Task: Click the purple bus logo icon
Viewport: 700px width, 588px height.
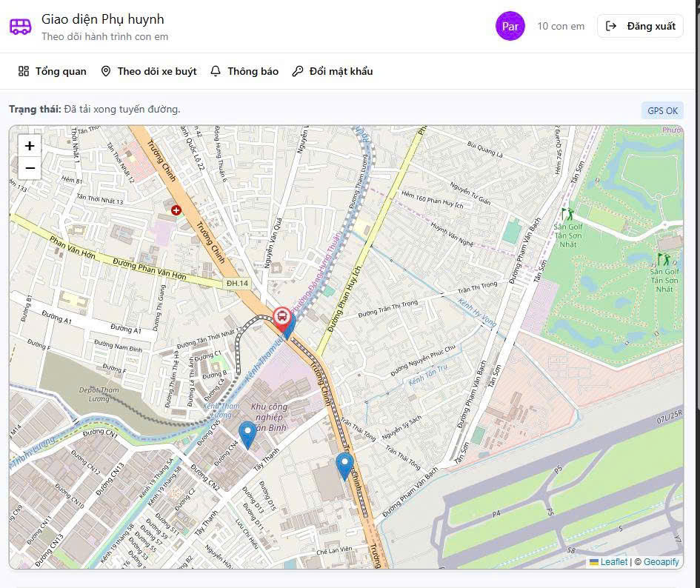Action: click(21, 27)
